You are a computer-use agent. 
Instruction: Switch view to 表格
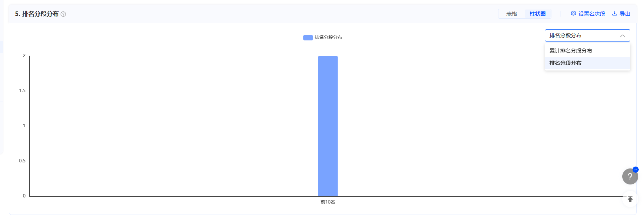pos(511,14)
